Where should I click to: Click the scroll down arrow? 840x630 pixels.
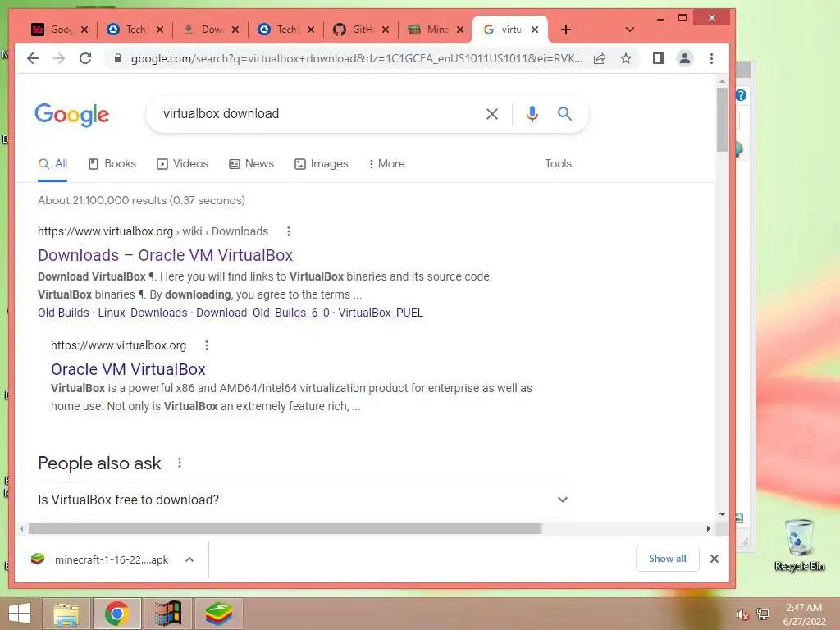722,514
